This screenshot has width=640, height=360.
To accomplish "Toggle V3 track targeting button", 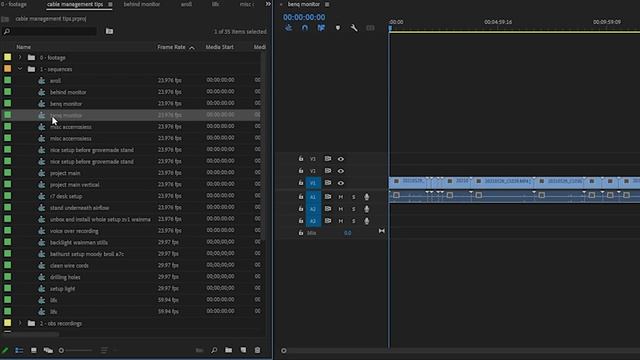I will (x=313, y=159).
